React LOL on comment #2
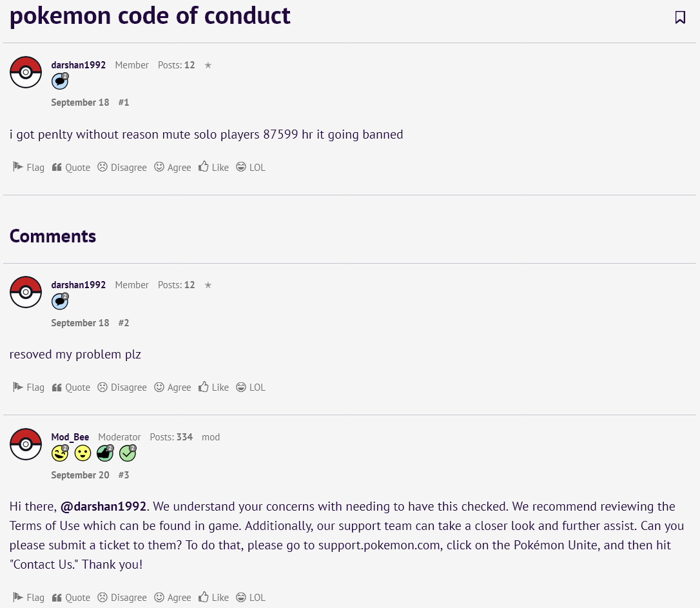700x608 pixels. (251, 387)
